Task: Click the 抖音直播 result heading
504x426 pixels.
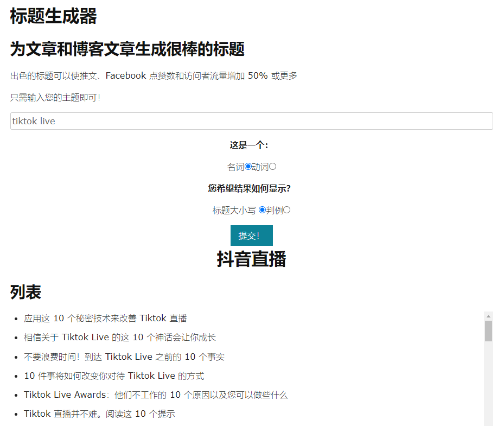Action: pyautogui.click(x=251, y=259)
